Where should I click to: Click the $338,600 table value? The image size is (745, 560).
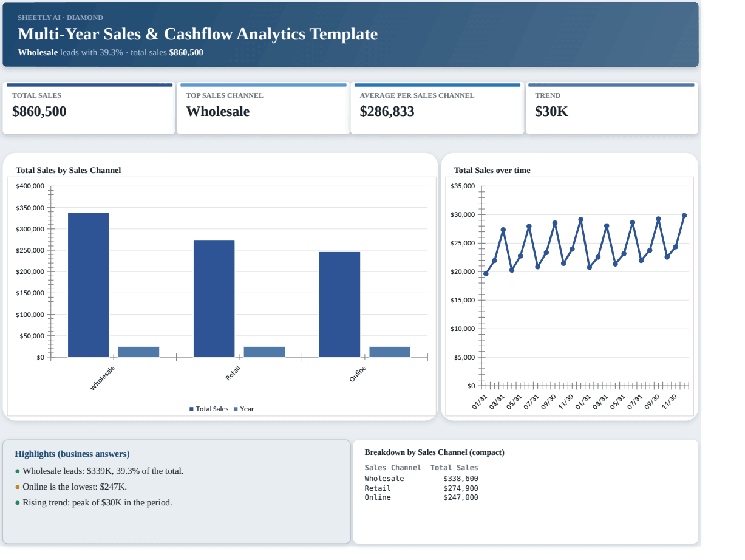click(x=461, y=479)
